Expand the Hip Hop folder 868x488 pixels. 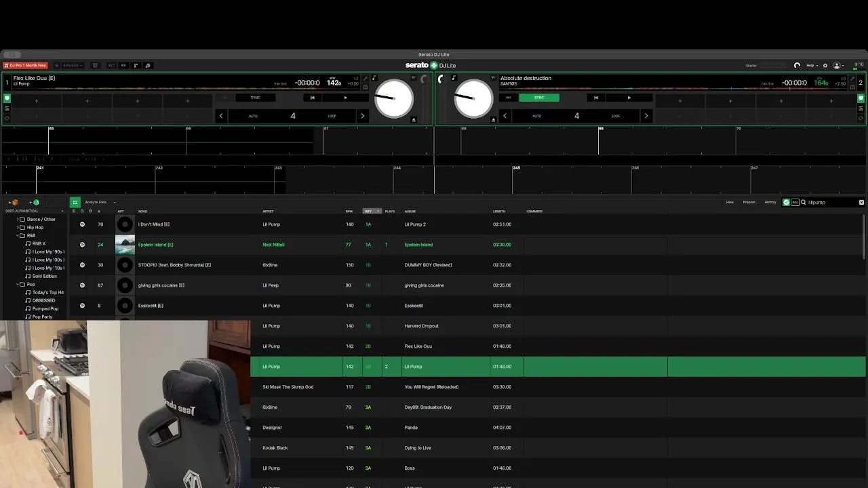18,227
